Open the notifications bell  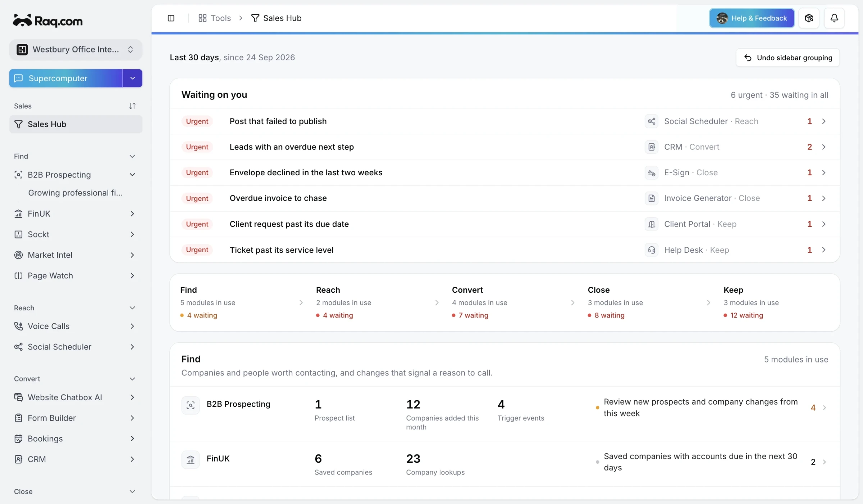pyautogui.click(x=834, y=18)
